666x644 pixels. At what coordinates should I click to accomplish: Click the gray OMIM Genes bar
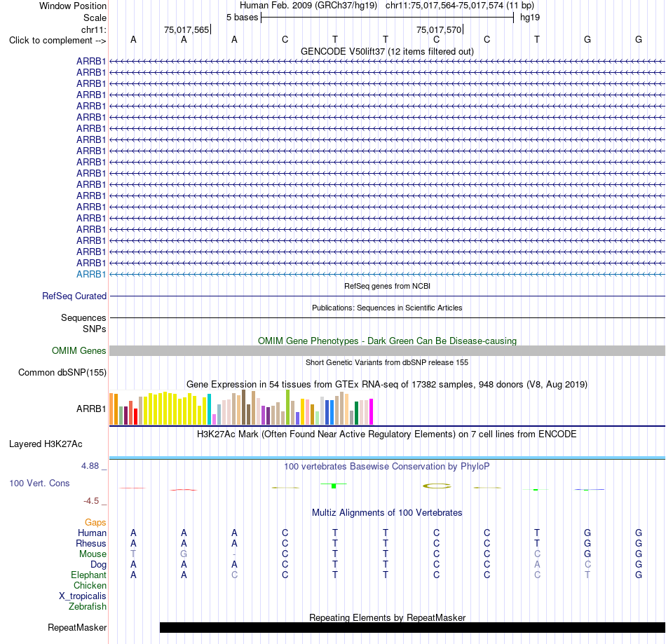(387, 350)
